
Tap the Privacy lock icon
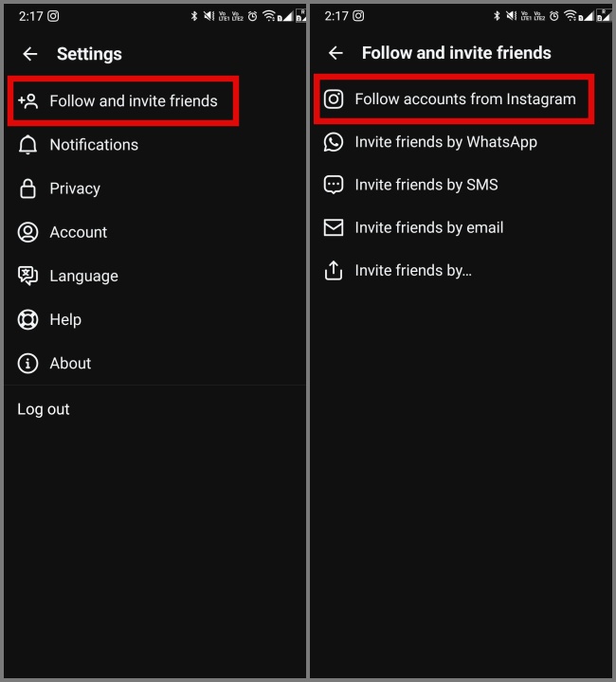point(27,188)
